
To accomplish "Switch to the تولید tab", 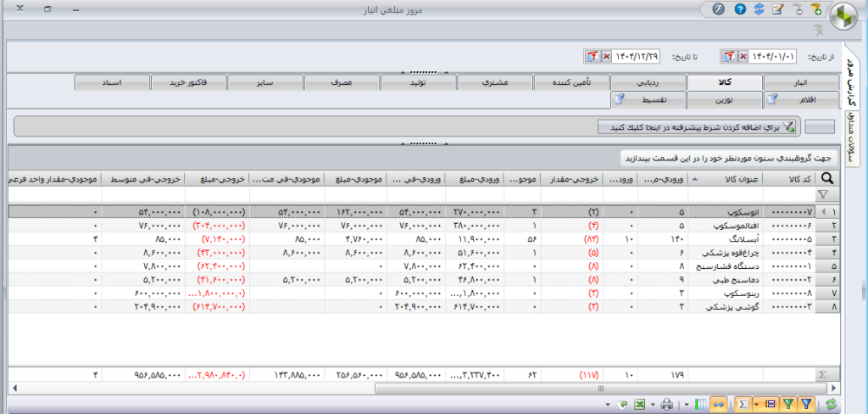I will [x=419, y=82].
